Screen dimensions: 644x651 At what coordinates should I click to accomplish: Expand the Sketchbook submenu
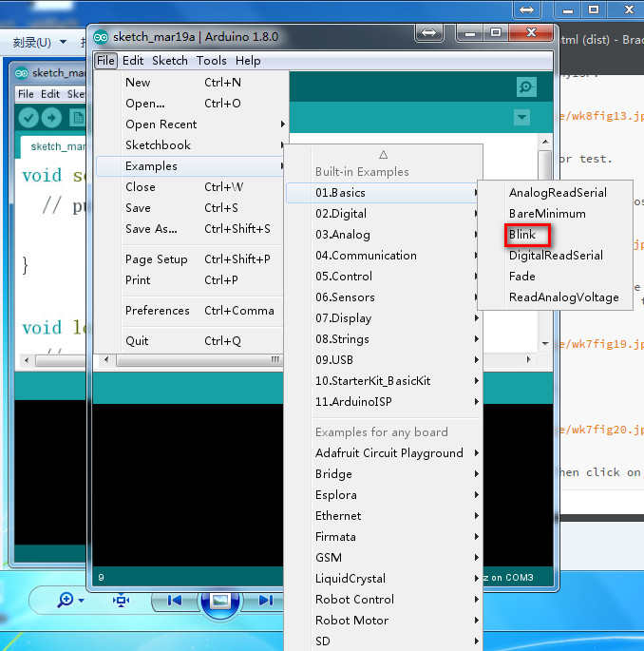click(192, 144)
